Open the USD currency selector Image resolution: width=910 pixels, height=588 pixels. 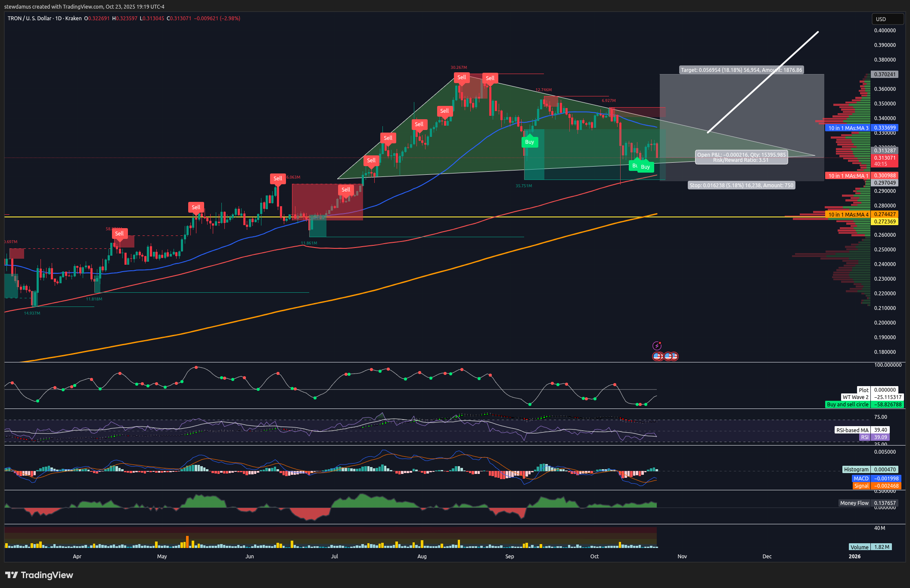coord(887,19)
